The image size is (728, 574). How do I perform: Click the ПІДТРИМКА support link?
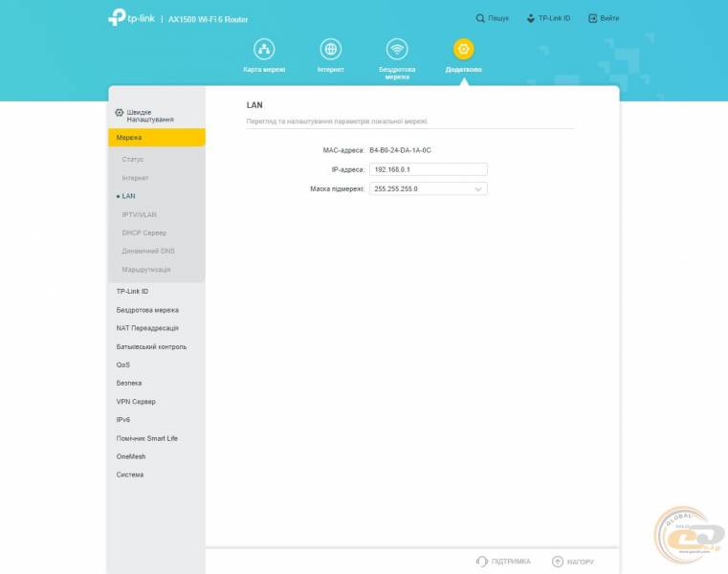click(x=511, y=562)
